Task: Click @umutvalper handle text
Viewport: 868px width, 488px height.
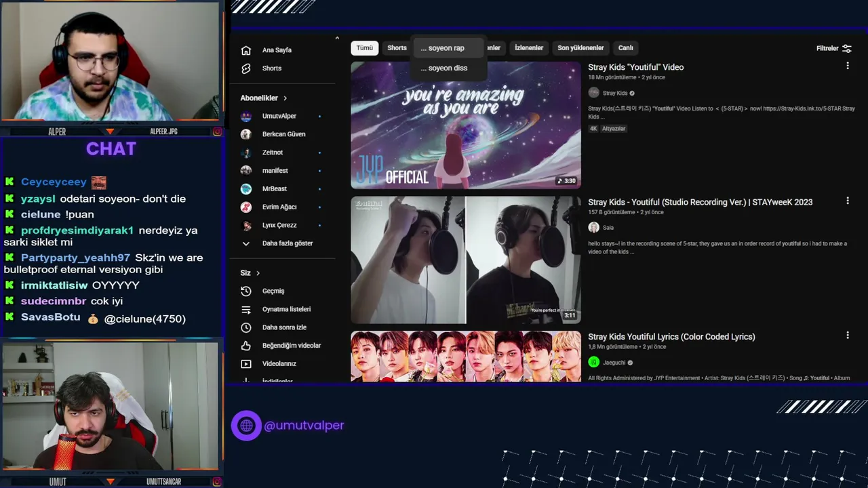Action: click(x=304, y=426)
